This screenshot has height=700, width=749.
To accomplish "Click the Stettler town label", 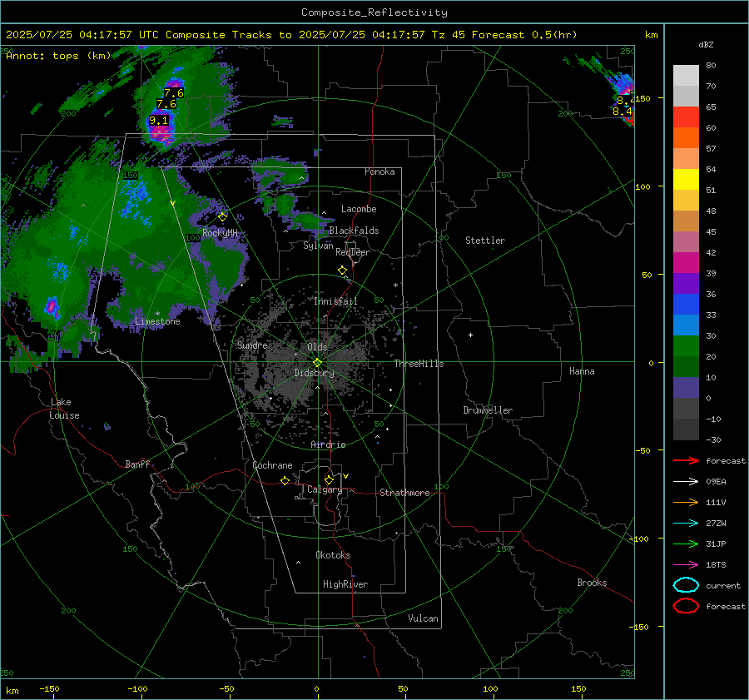I will coord(485,241).
